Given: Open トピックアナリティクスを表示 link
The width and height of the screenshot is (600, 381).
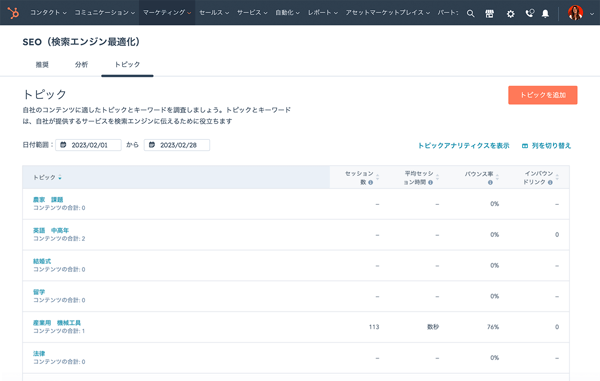Looking at the screenshot, I should [463, 146].
